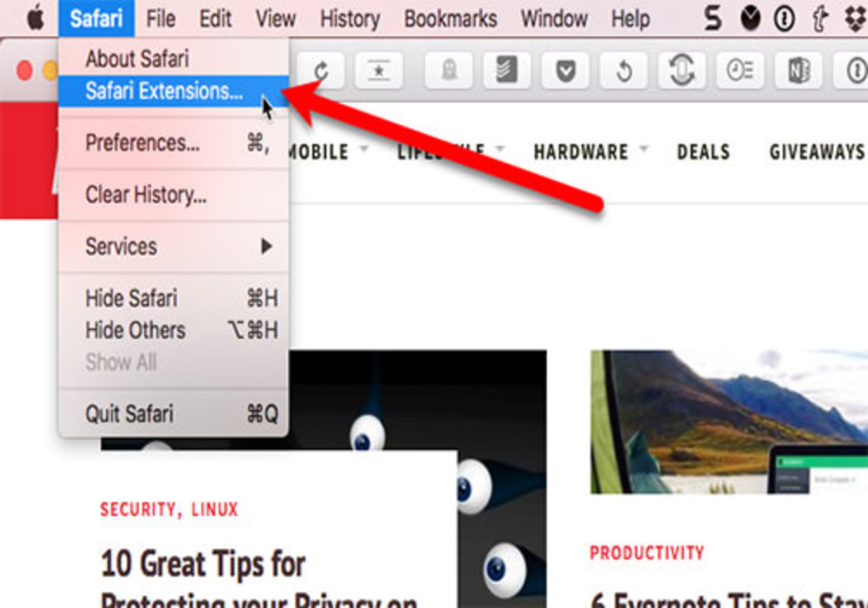The width and height of the screenshot is (868, 608).
Task: Click the mountain landscape article thumbnail
Action: (729, 422)
